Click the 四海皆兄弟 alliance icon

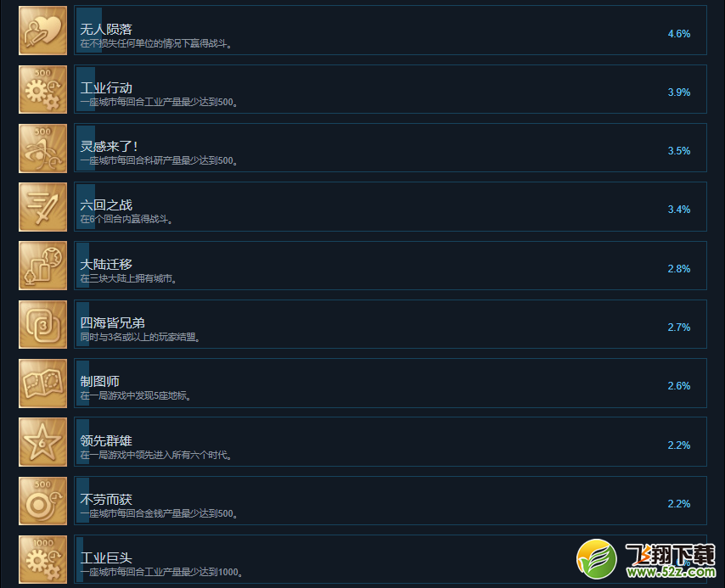[x=42, y=324]
